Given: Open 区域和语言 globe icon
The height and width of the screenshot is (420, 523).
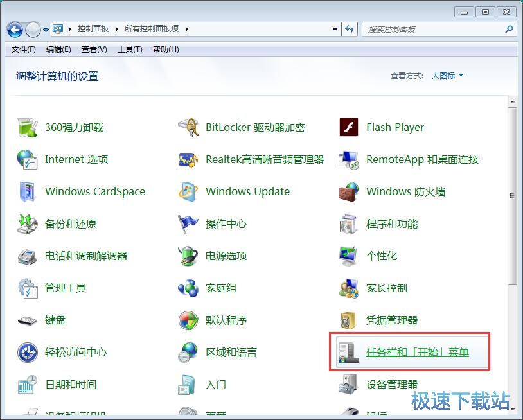Looking at the screenshot, I should 188,353.
